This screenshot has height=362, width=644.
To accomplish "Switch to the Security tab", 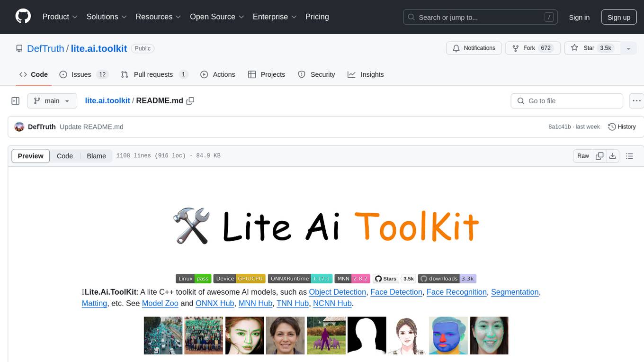I will click(317, 74).
